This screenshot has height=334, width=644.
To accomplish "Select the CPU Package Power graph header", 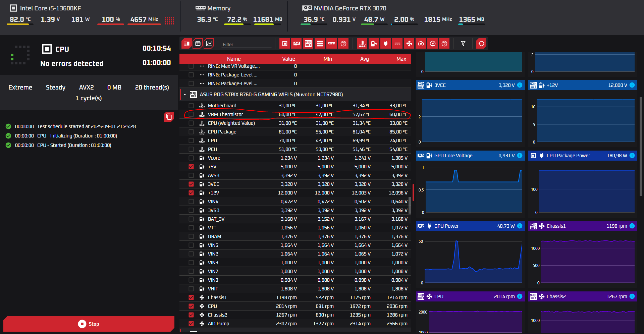I will coord(583,156).
